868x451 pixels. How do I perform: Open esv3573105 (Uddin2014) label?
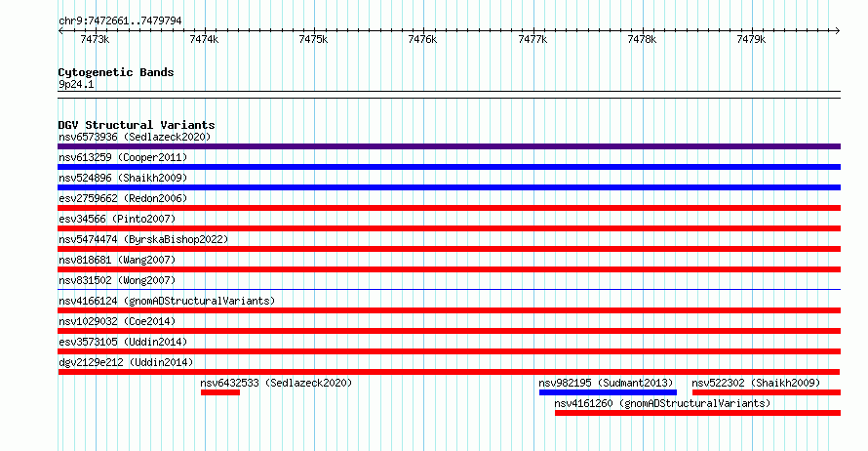[x=123, y=342]
